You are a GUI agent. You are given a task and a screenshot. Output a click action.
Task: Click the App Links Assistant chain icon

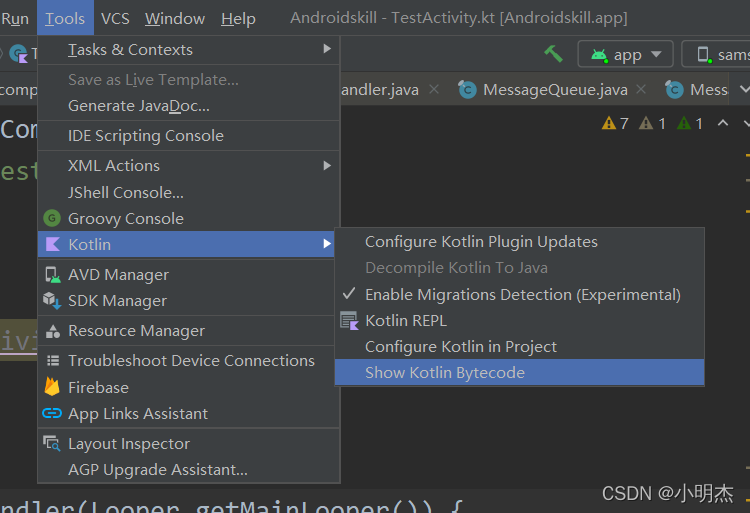pos(52,413)
